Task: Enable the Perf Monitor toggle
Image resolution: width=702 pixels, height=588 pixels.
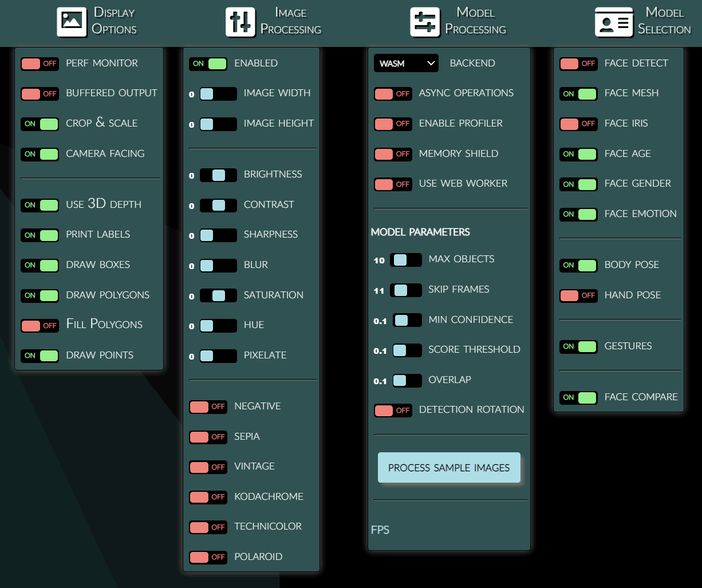Action: (x=40, y=64)
